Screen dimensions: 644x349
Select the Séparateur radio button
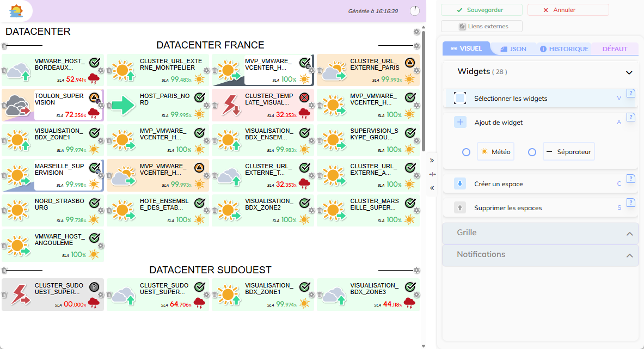coord(532,152)
